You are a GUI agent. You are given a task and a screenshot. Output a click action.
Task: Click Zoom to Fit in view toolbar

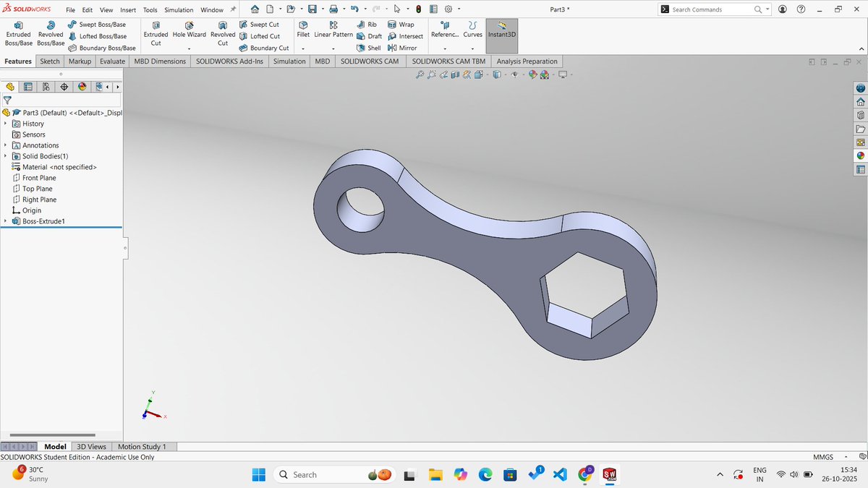click(x=420, y=74)
